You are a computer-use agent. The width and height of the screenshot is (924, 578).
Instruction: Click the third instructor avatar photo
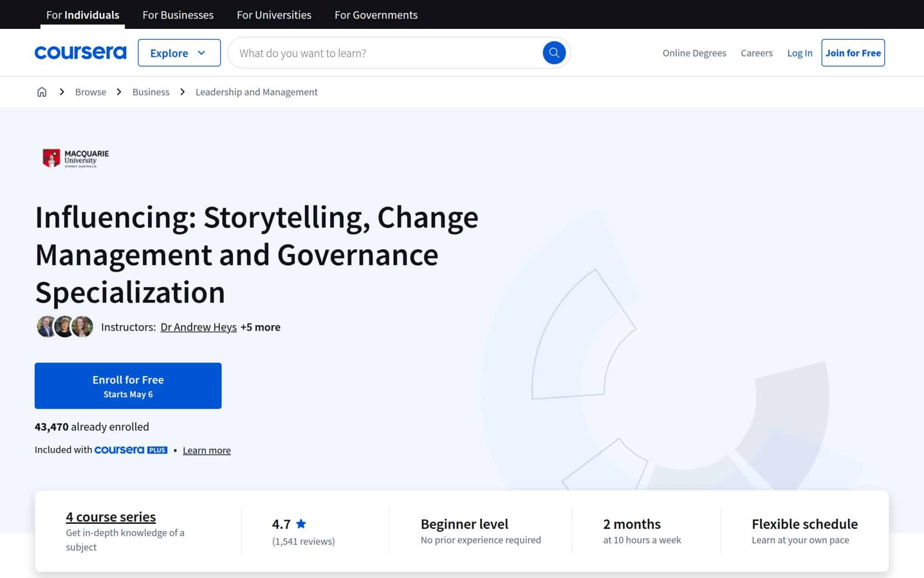click(x=83, y=326)
